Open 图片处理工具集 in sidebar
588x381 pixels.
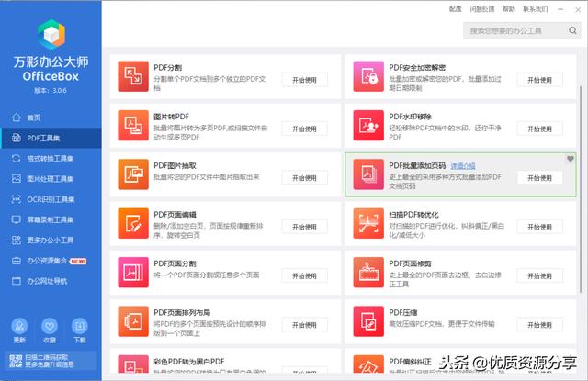pyautogui.click(x=51, y=179)
